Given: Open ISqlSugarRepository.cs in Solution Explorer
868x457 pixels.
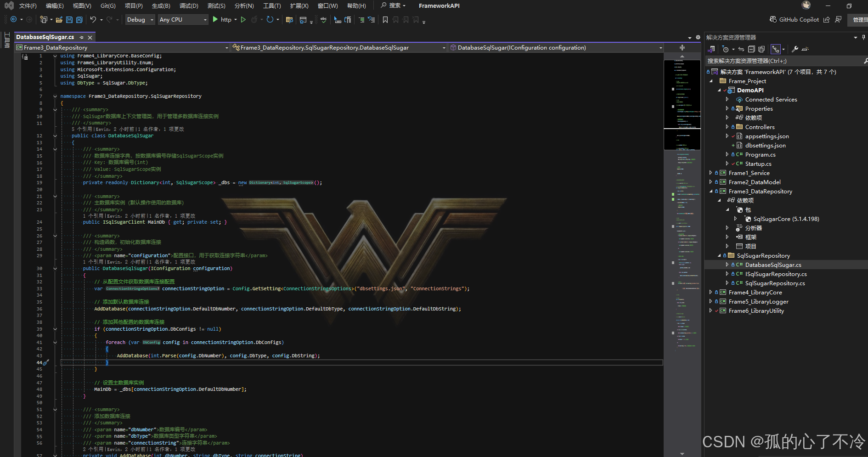Looking at the screenshot, I should tap(776, 274).
